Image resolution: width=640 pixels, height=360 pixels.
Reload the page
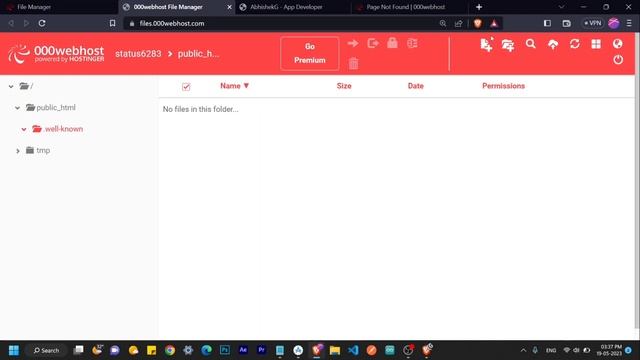(42, 23)
